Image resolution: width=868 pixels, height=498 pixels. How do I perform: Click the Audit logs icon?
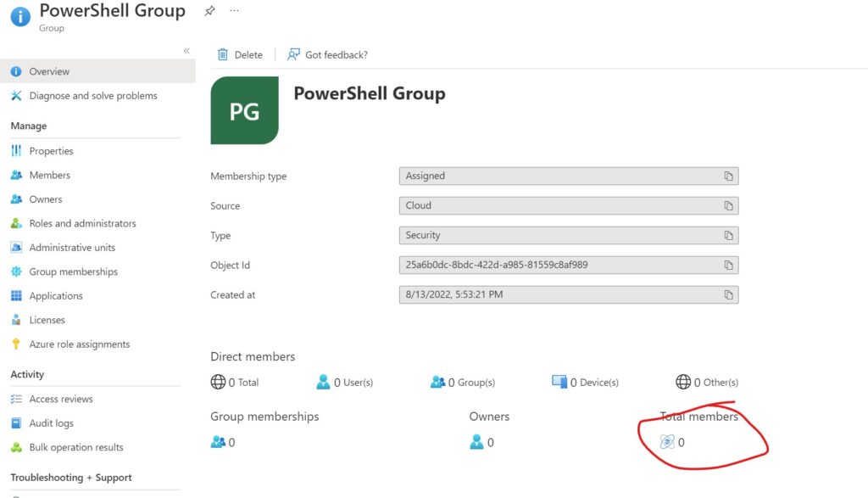16,423
